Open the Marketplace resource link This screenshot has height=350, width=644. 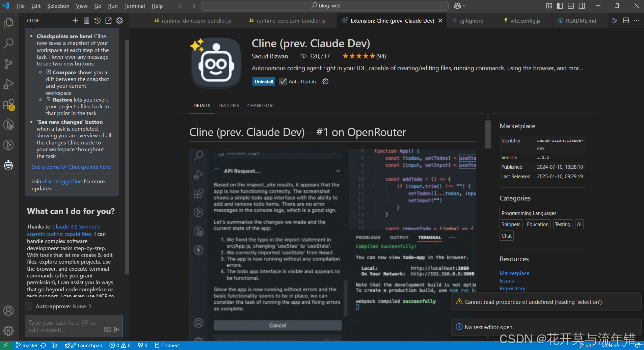click(514, 273)
